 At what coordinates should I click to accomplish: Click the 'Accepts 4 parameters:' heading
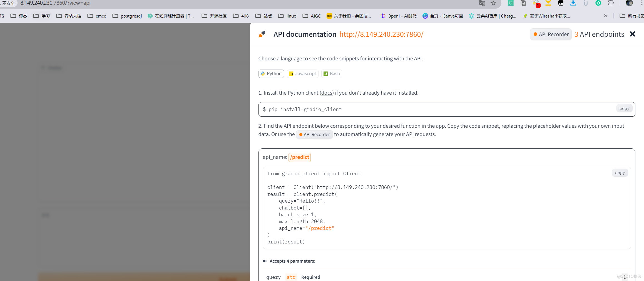(x=292, y=261)
